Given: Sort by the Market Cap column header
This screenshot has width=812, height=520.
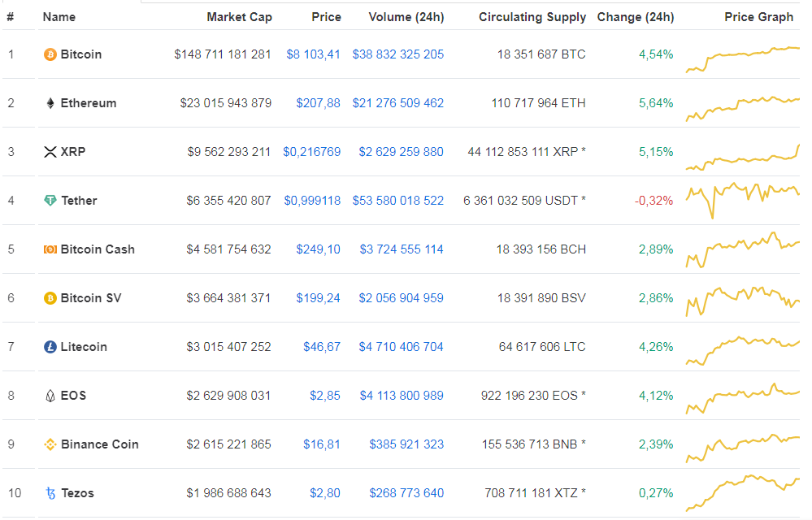Looking at the screenshot, I should pyautogui.click(x=239, y=17).
